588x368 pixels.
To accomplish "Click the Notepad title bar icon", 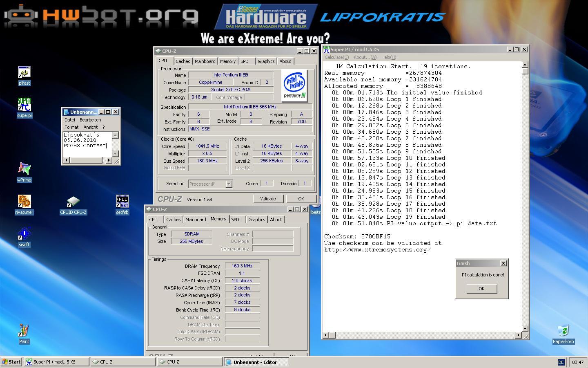I will click(66, 112).
